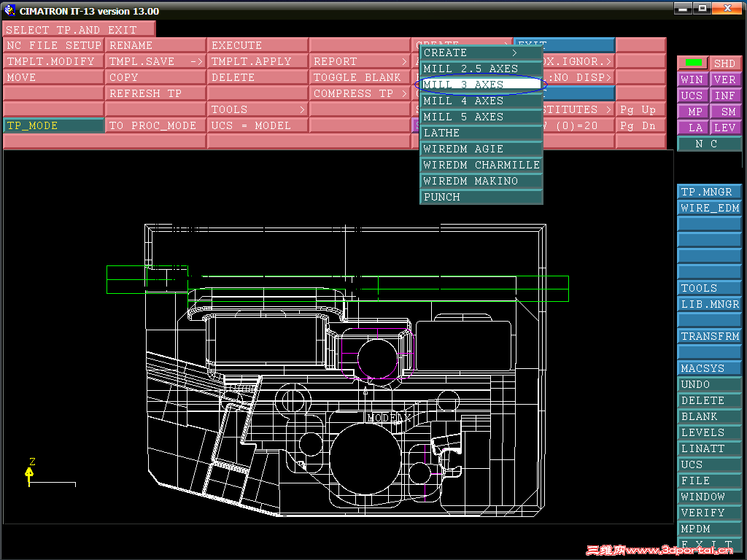Screen dimensions: 747x560
Task: Open MACSYS in sidebar
Action: pyautogui.click(x=709, y=368)
